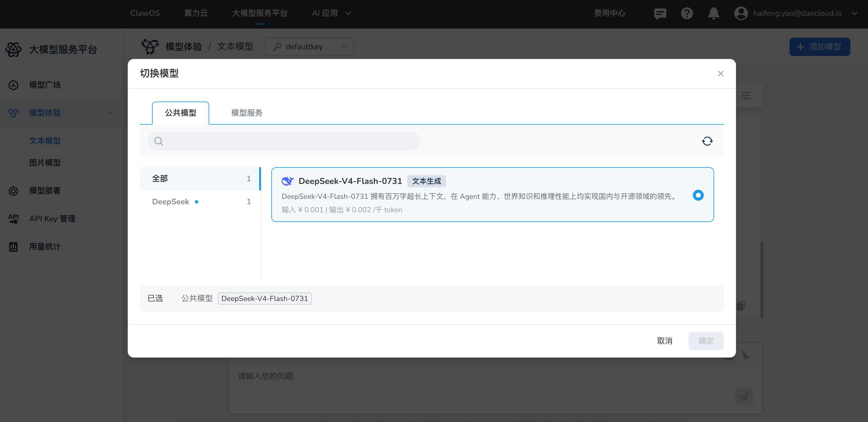Click the 大模型服务平台 sidebar logo icon
The image size is (868, 422).
coord(13,50)
